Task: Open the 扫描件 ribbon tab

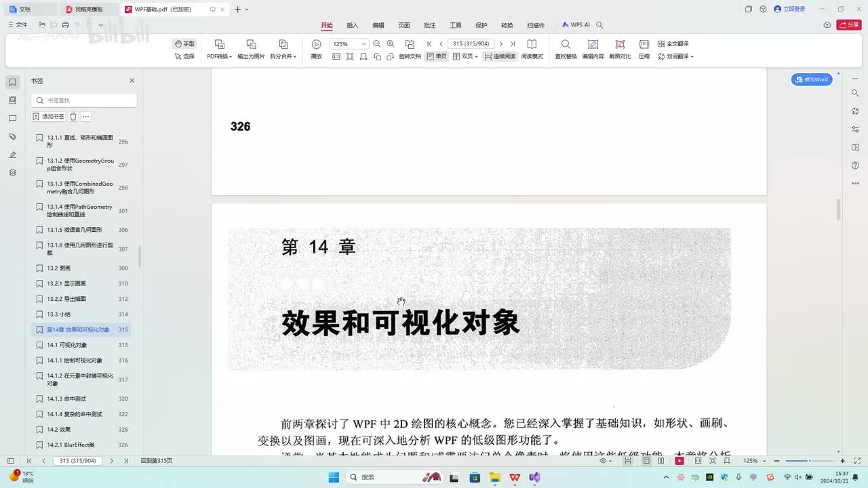Action: point(536,25)
